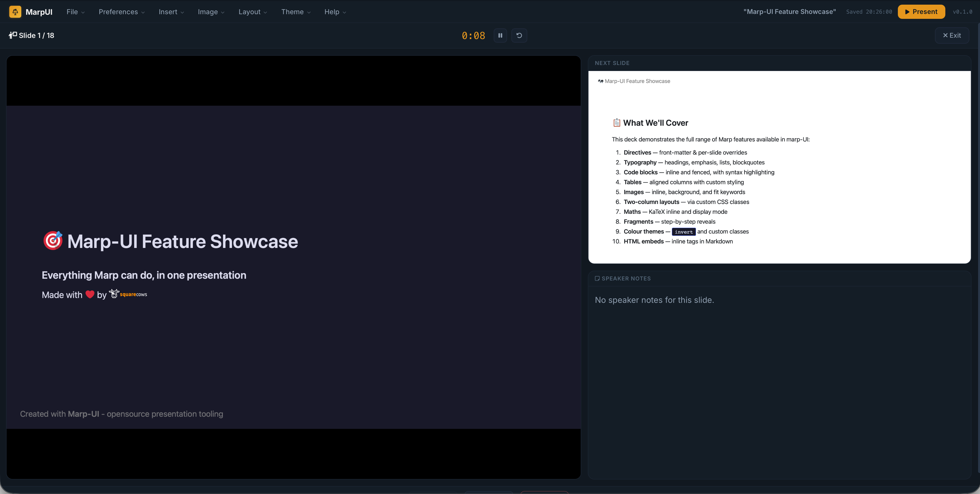Click the MarpUI logo icon

pyautogui.click(x=15, y=12)
